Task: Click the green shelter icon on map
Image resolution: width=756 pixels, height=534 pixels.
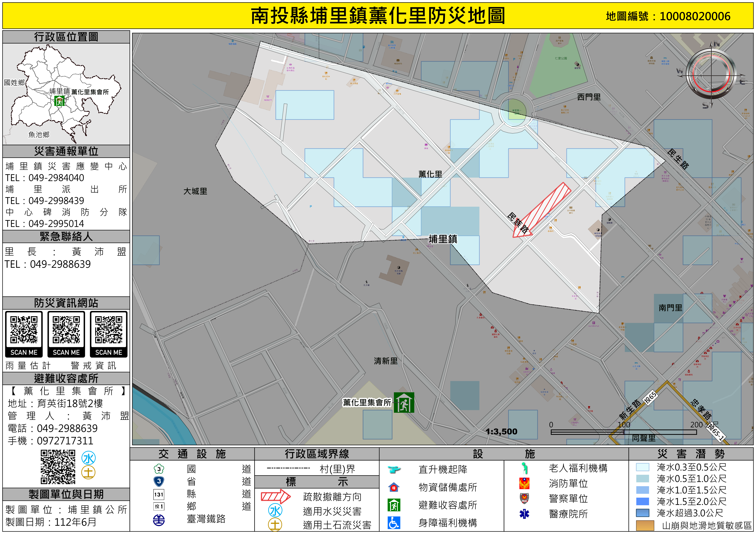Action: [404, 402]
